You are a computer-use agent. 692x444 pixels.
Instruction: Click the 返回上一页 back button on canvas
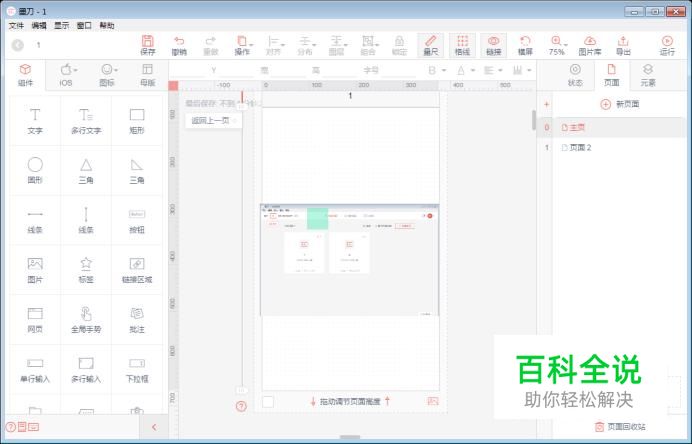click(214, 120)
